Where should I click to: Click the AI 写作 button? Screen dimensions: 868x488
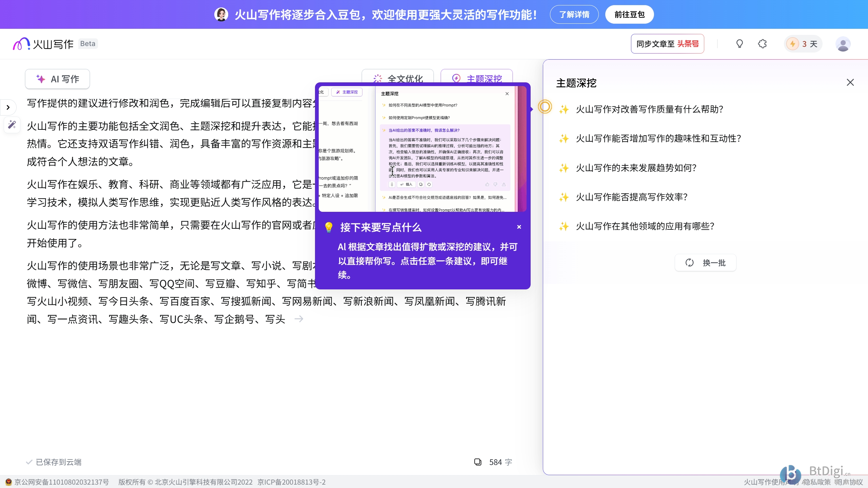[x=57, y=79]
